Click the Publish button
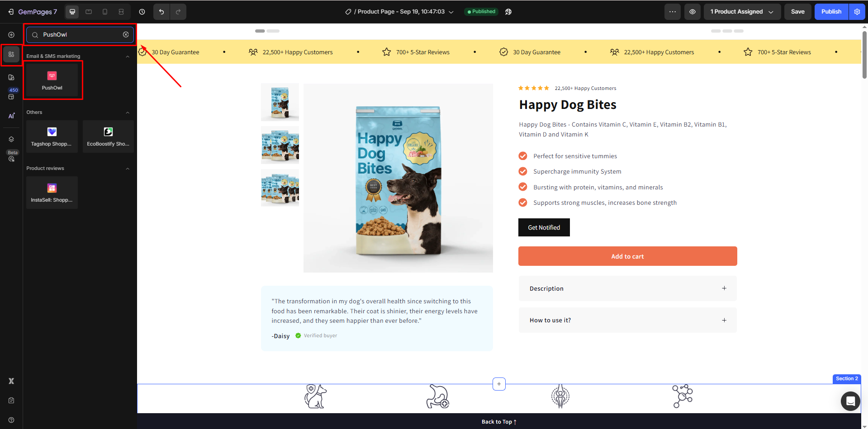 coord(831,12)
